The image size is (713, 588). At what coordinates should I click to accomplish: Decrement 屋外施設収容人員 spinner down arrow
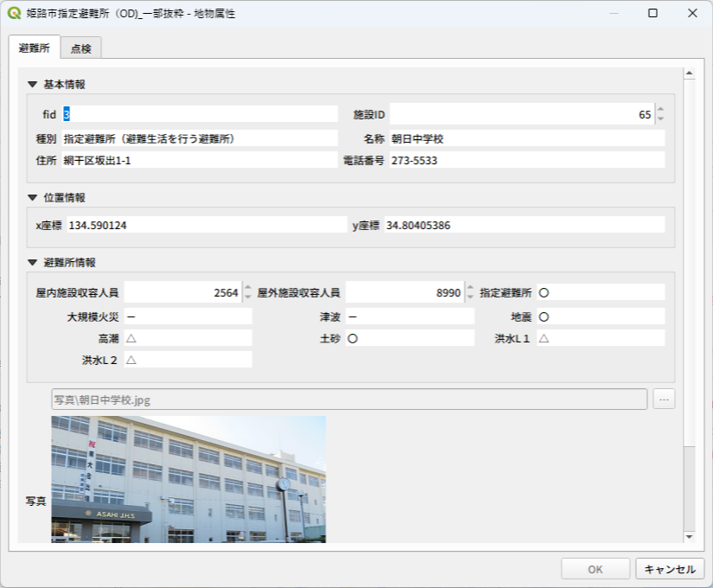[x=469, y=297]
